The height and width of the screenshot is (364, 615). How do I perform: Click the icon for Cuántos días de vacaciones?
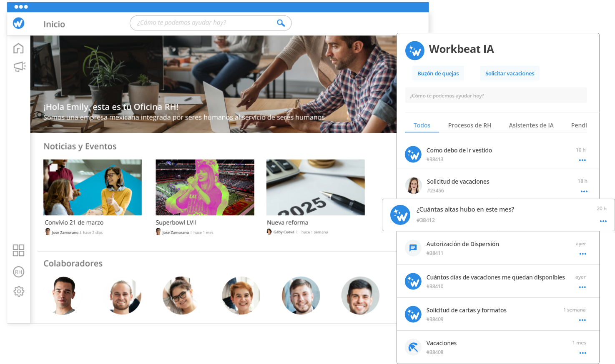tap(413, 281)
